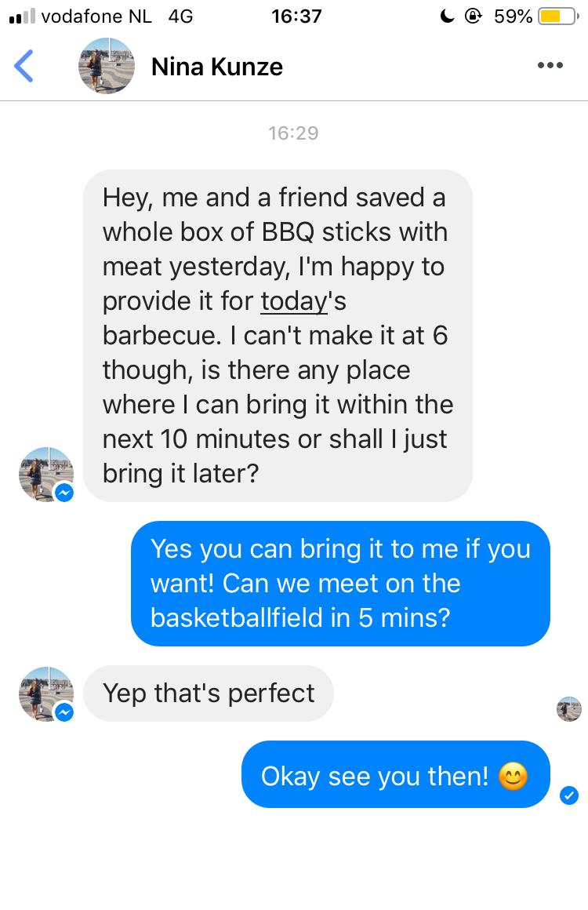Tap the avatar beside "Yep that's perfect"
588x910 pixels.
[x=45, y=693]
